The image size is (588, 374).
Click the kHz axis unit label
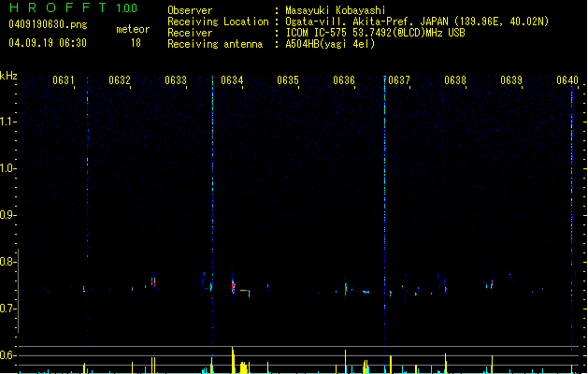(x=8, y=76)
